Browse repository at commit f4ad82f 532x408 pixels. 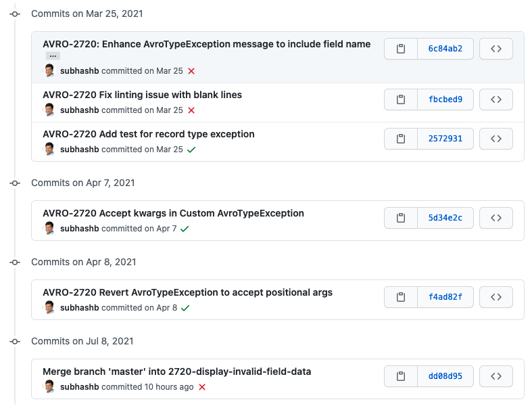495,297
